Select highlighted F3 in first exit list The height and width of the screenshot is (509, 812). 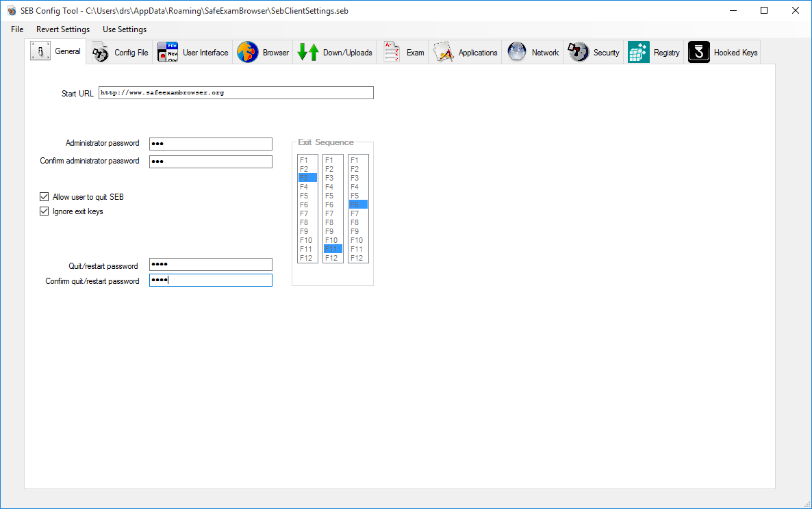307,178
